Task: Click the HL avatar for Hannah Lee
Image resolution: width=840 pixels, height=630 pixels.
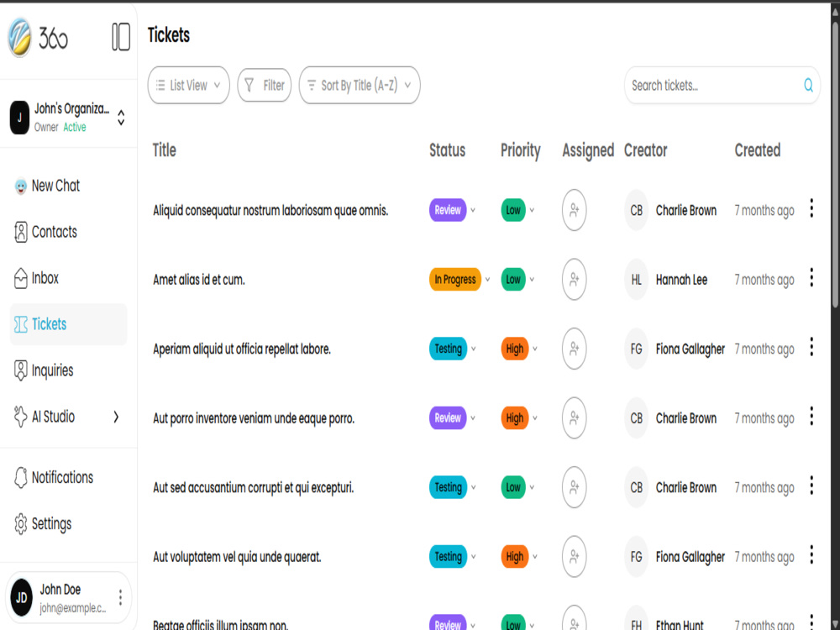Action: (x=636, y=279)
